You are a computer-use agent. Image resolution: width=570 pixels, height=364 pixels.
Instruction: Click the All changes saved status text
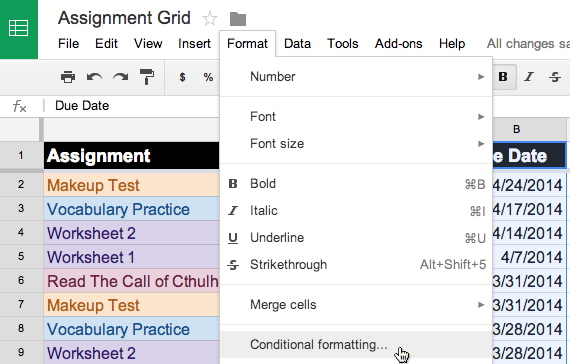pos(528,44)
